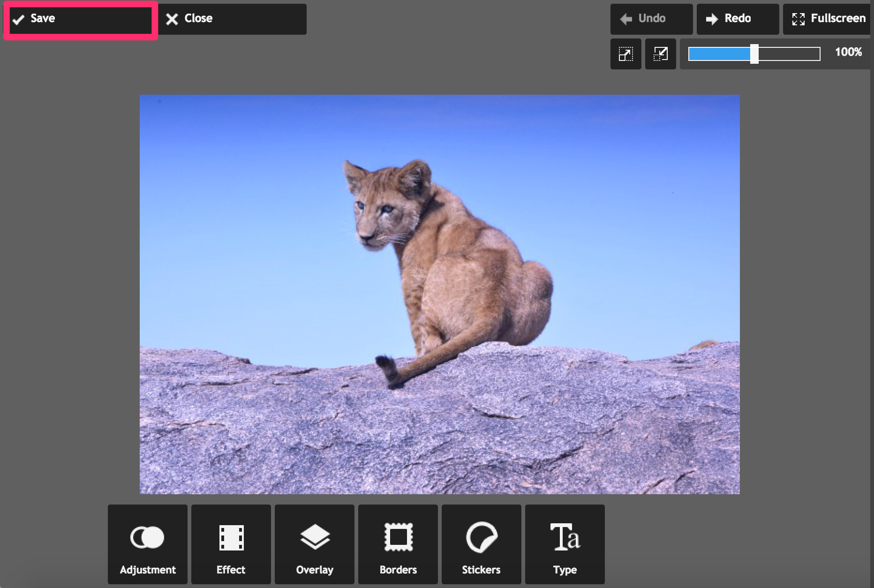
Task: Redo the last action
Action: pos(737,19)
